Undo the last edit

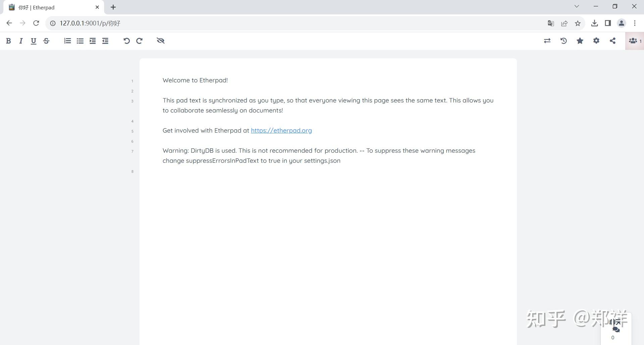pos(126,41)
